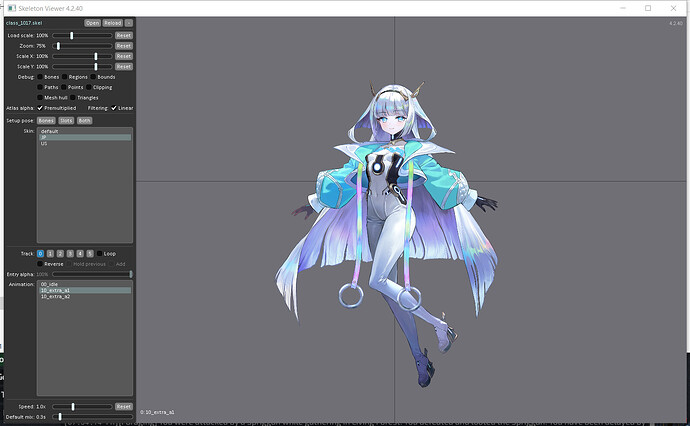The height and width of the screenshot is (426, 690).
Task: Select animation track 3
Action: tap(70, 253)
